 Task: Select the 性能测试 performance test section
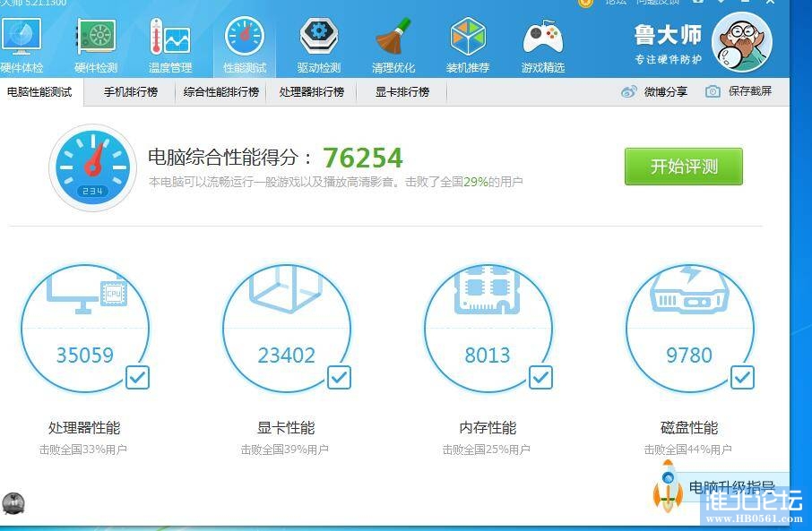coord(245,46)
